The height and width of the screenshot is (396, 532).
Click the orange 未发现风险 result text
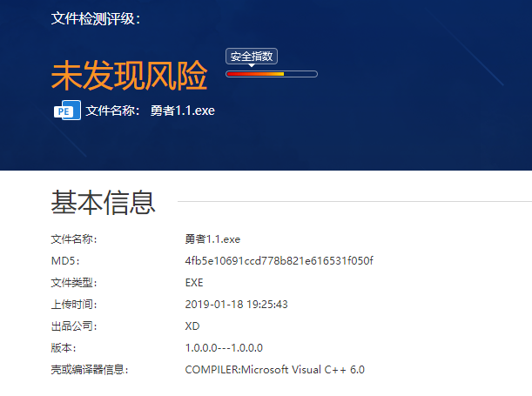[129, 77]
